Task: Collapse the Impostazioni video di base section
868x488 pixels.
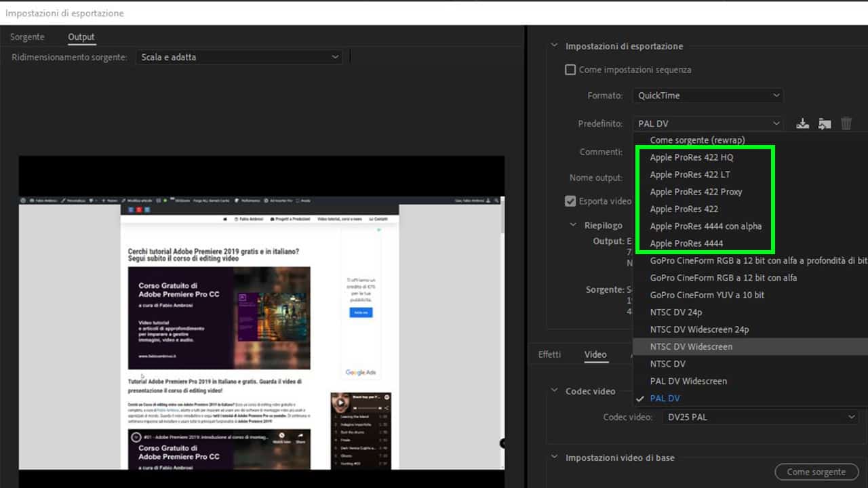Action: click(x=554, y=457)
